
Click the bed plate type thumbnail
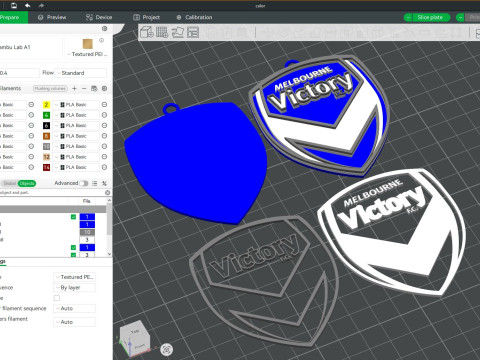(x=88, y=44)
